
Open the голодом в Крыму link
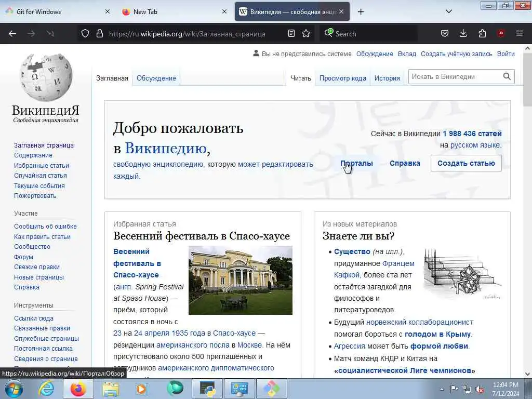[437, 334]
